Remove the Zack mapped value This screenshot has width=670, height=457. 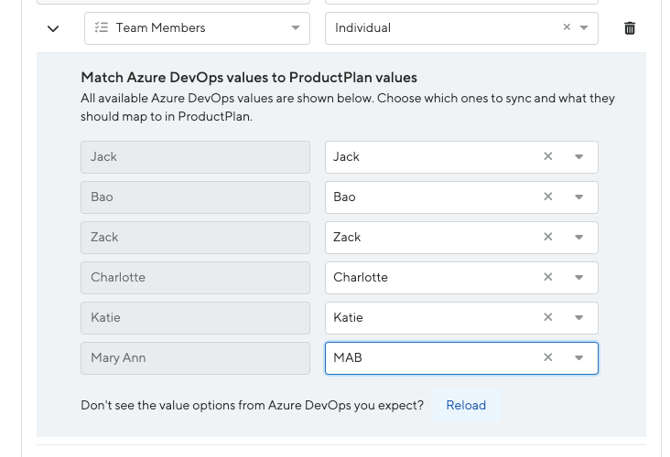point(547,237)
